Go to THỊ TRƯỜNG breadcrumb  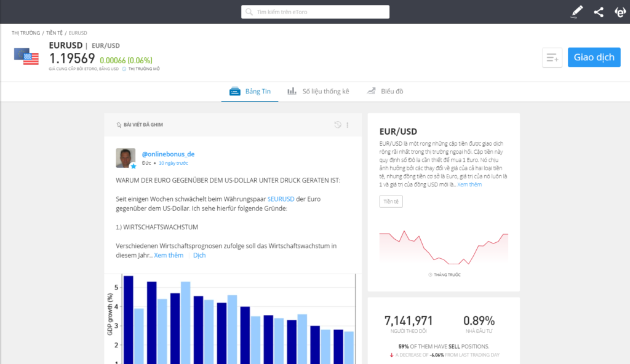(26, 33)
